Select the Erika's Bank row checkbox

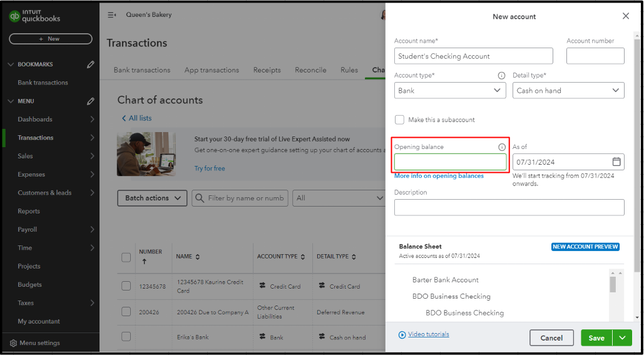126,337
